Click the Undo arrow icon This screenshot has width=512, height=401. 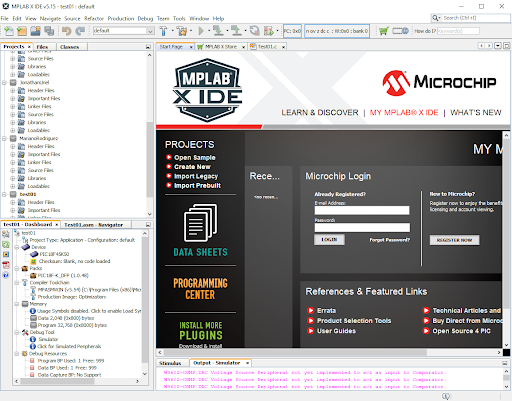[x=67, y=31]
